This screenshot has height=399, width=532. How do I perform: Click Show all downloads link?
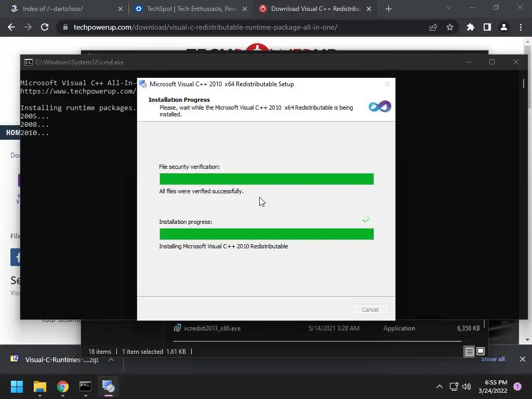493,359
